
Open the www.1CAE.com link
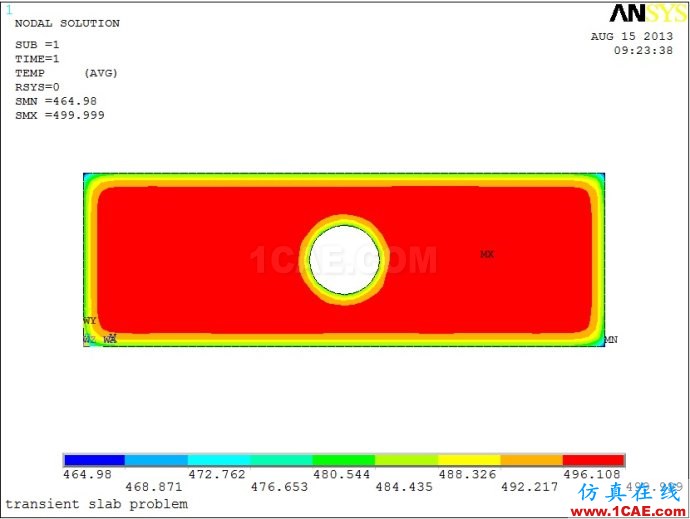(628, 512)
